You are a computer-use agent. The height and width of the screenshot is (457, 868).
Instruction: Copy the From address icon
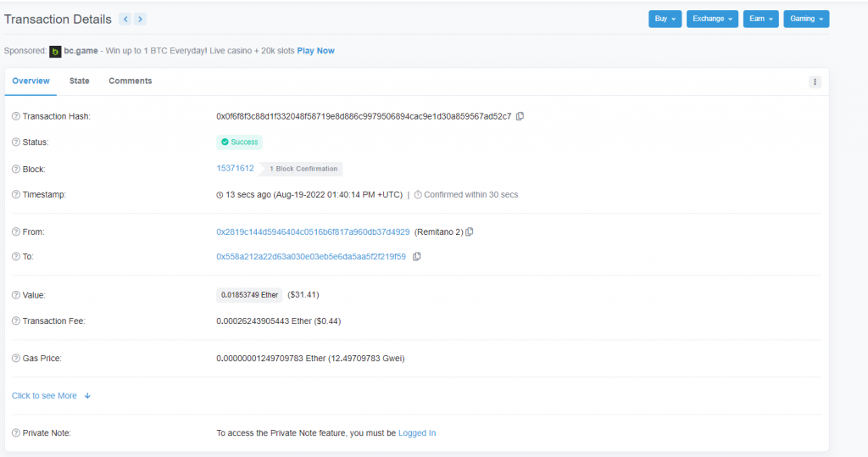470,231
